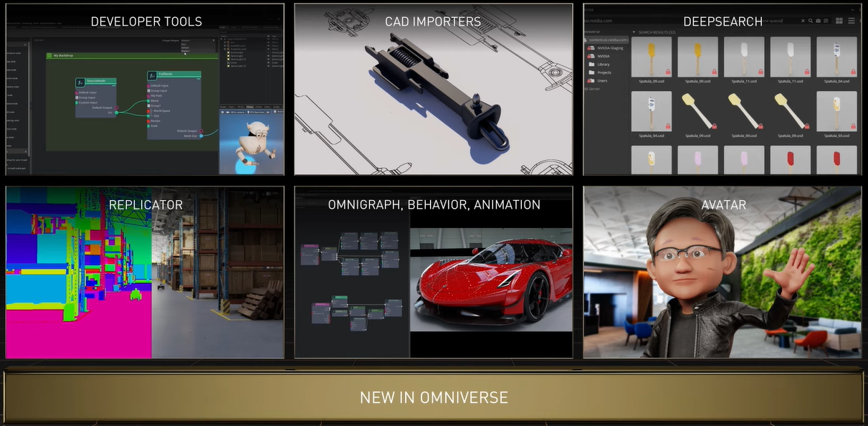Choose Default in the delegate dropdown list
Screen dimensions: 868x426
185,47
